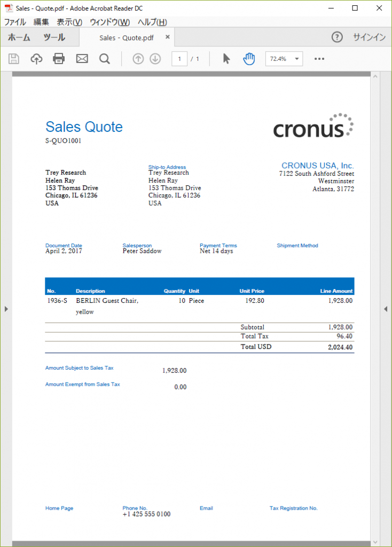Click Amount Exempt from Sales Tax label
Screen dimensions: 392x547
pyautogui.click(x=83, y=384)
